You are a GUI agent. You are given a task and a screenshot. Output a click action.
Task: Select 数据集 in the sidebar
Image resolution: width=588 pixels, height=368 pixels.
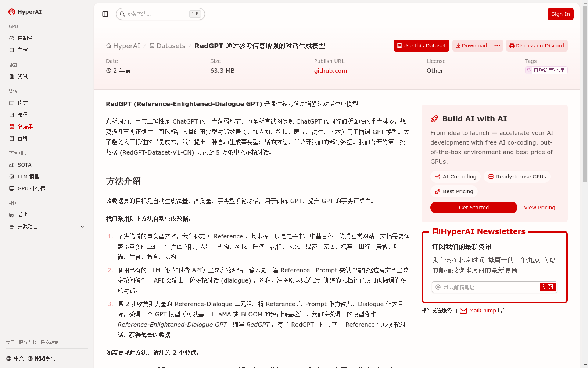pyautogui.click(x=25, y=126)
